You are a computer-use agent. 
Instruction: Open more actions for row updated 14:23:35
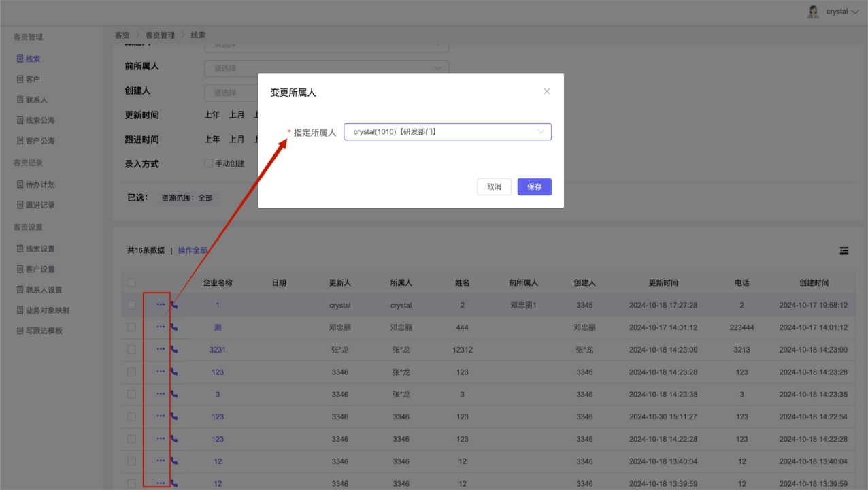[161, 394]
